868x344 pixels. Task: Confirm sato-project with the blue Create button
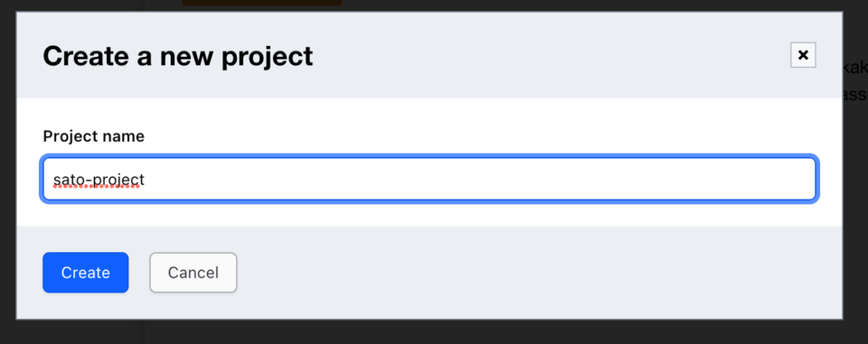click(85, 273)
